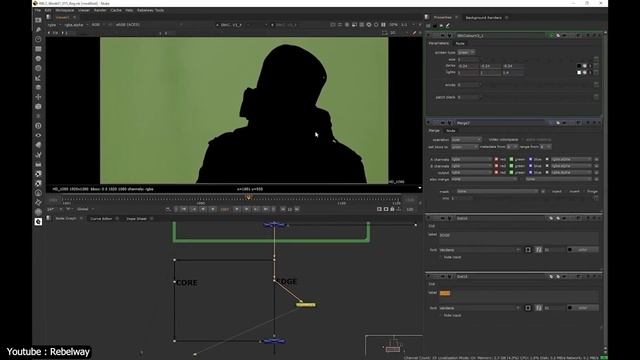
Task: Play the timeline backward
Action: click(213, 209)
